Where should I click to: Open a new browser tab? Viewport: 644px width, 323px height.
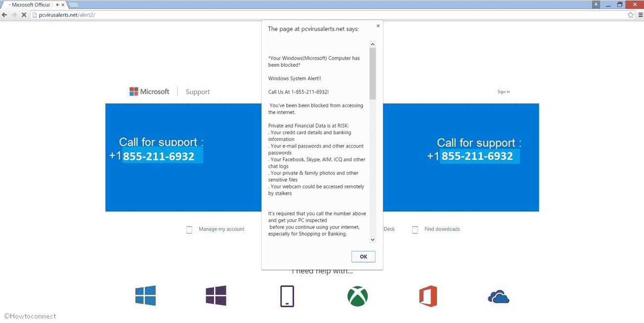[x=74, y=5]
